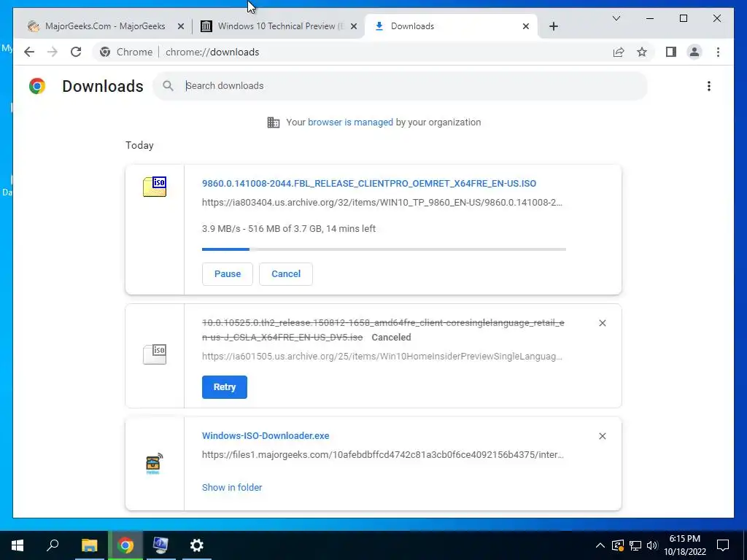747x560 pixels.
Task: Open the notification center icon
Action: click(723, 545)
